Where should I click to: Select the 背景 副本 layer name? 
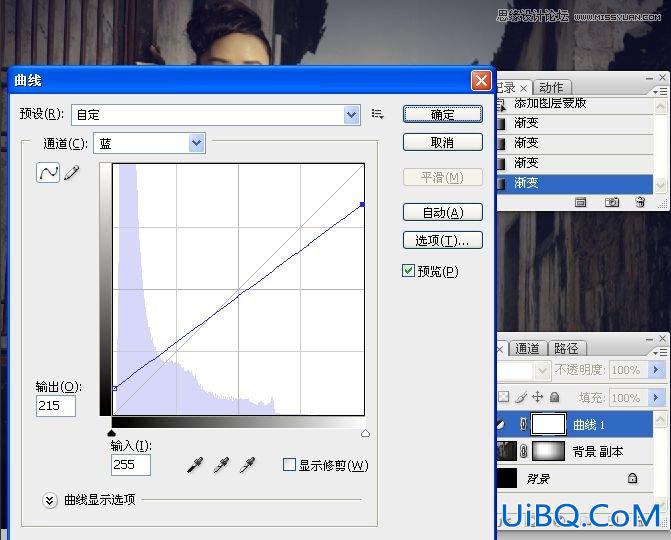[x=598, y=451]
